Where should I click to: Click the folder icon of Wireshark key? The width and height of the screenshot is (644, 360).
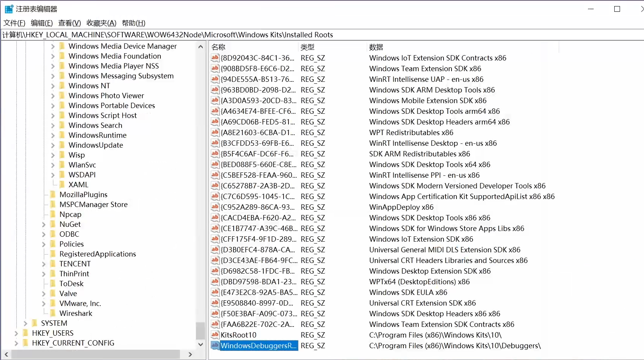click(53, 313)
